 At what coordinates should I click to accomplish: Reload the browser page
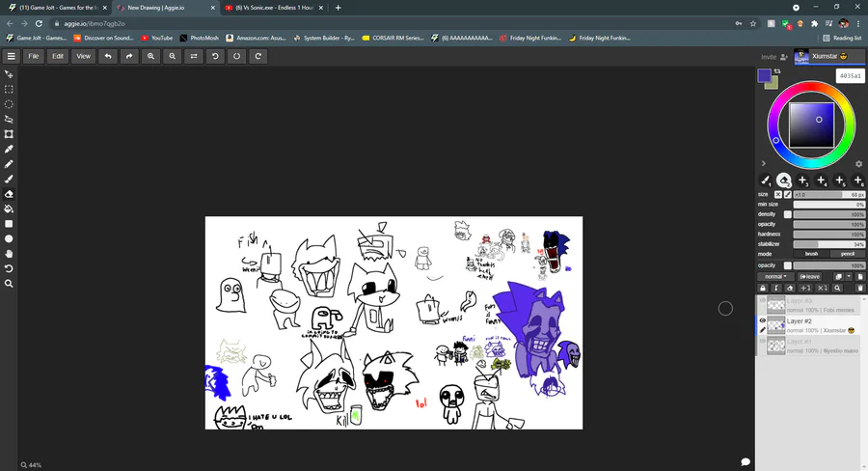39,23
